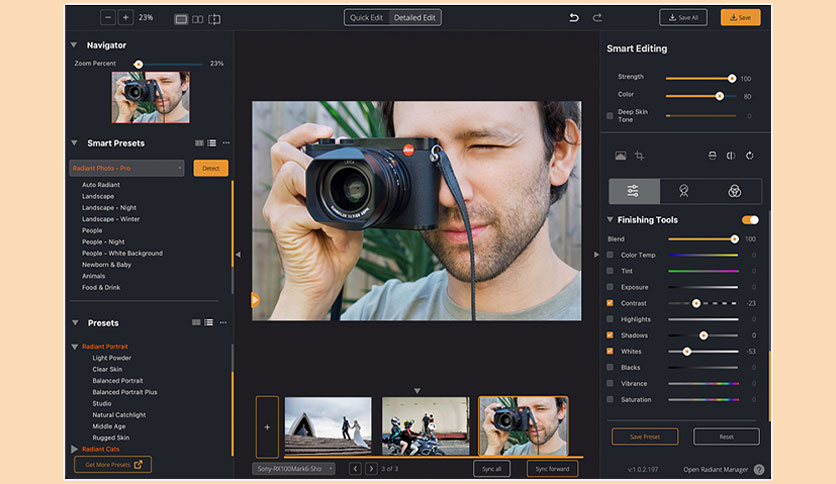Collapse the Presets panel
836x484 pixels.
click(75, 322)
